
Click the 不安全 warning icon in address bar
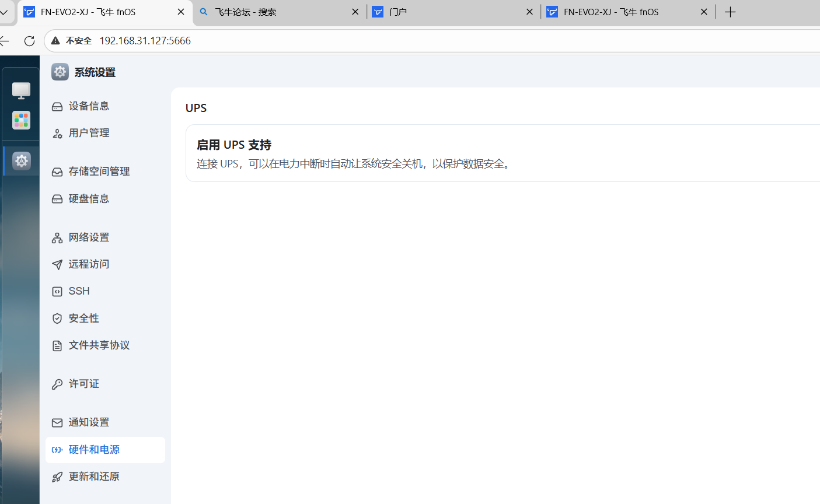point(55,41)
